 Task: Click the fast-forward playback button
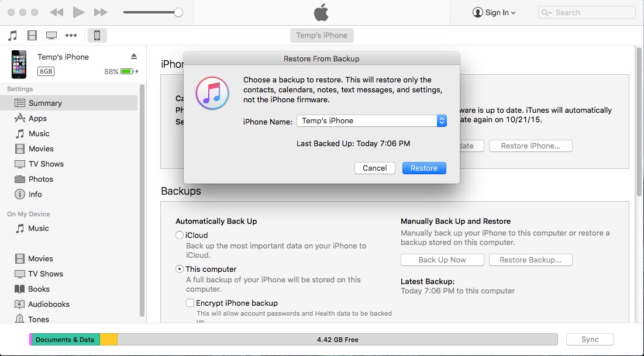click(101, 12)
